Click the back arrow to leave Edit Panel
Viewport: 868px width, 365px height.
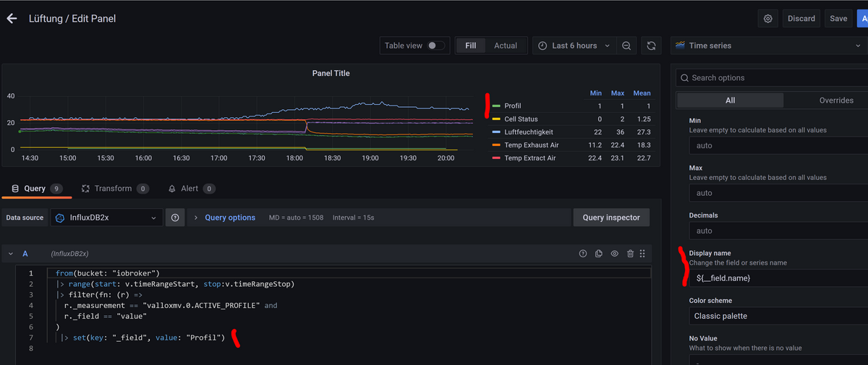pyautogui.click(x=12, y=19)
